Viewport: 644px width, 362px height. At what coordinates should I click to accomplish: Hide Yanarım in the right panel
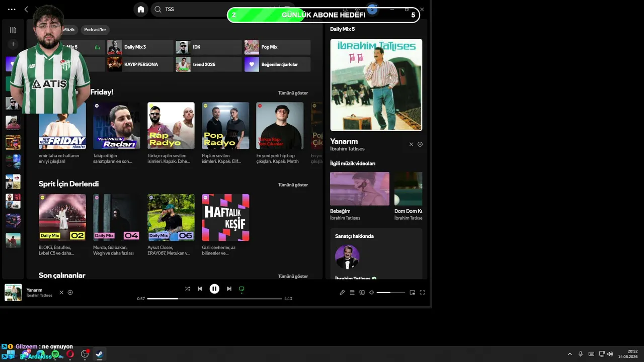(411, 144)
